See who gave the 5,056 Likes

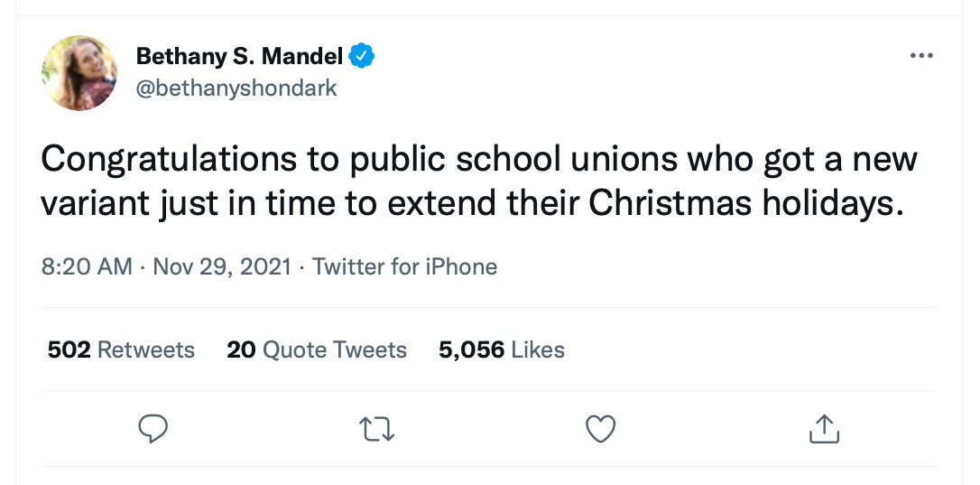pyautogui.click(x=502, y=350)
